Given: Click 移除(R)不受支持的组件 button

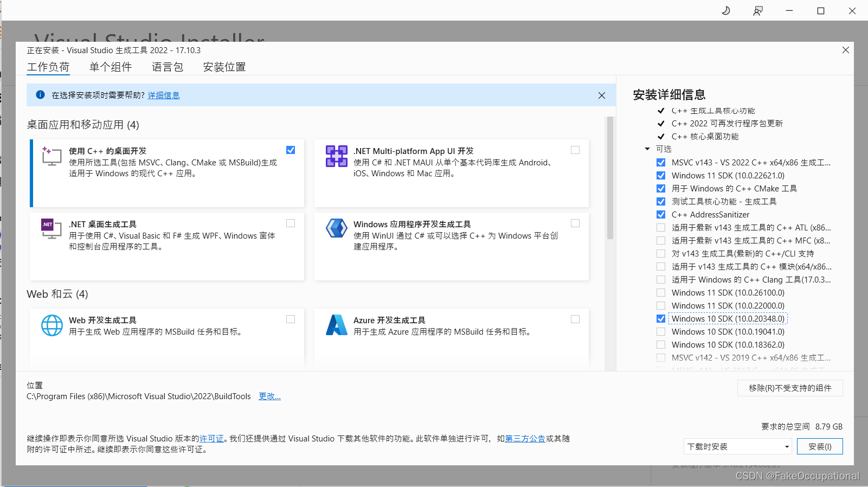Looking at the screenshot, I should point(790,388).
